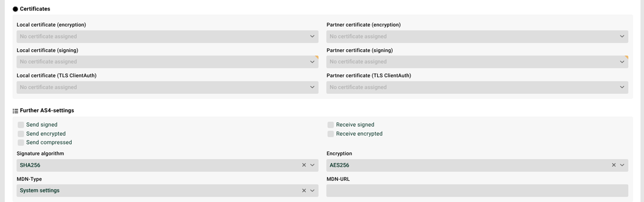Open Local certificate (TLS ClientAuth) dropdown

[168, 87]
